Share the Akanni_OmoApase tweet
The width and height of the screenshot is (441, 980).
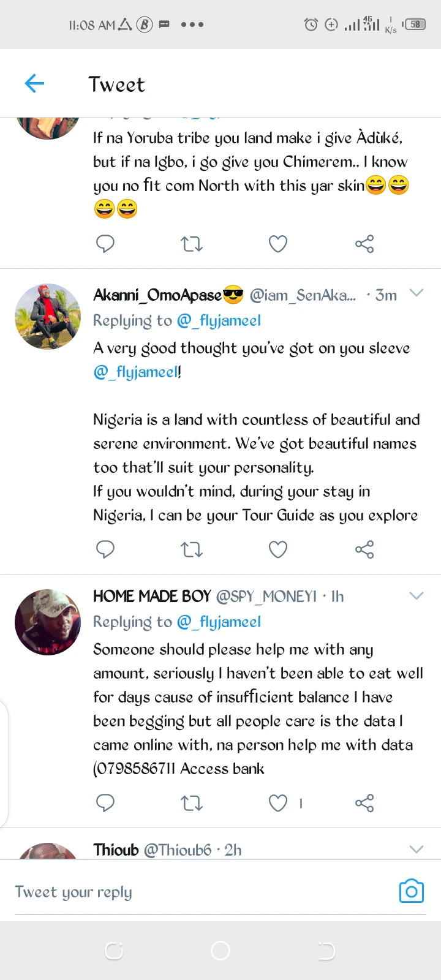coord(364,549)
